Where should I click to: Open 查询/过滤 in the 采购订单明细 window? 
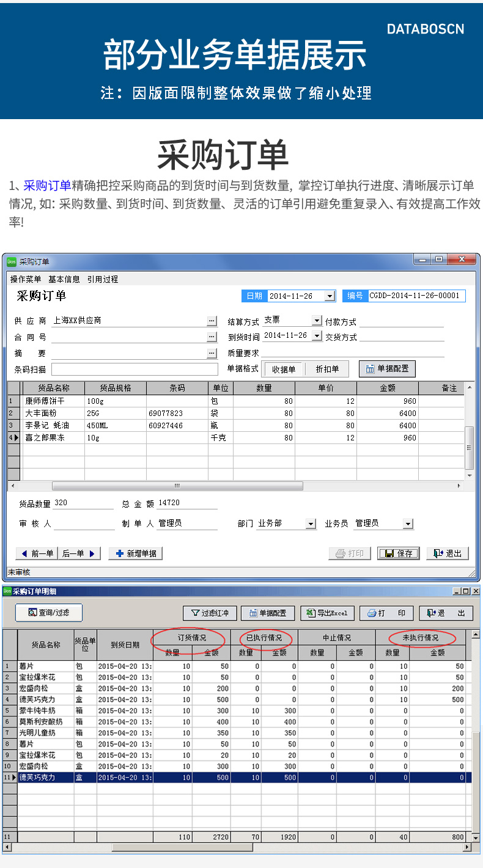point(49,613)
